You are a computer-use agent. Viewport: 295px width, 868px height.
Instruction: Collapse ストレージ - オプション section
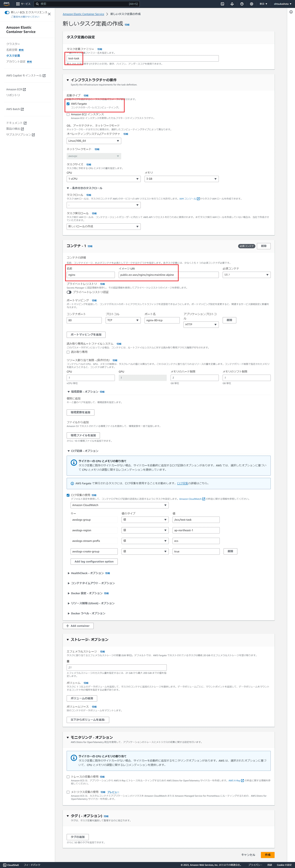(68, 640)
